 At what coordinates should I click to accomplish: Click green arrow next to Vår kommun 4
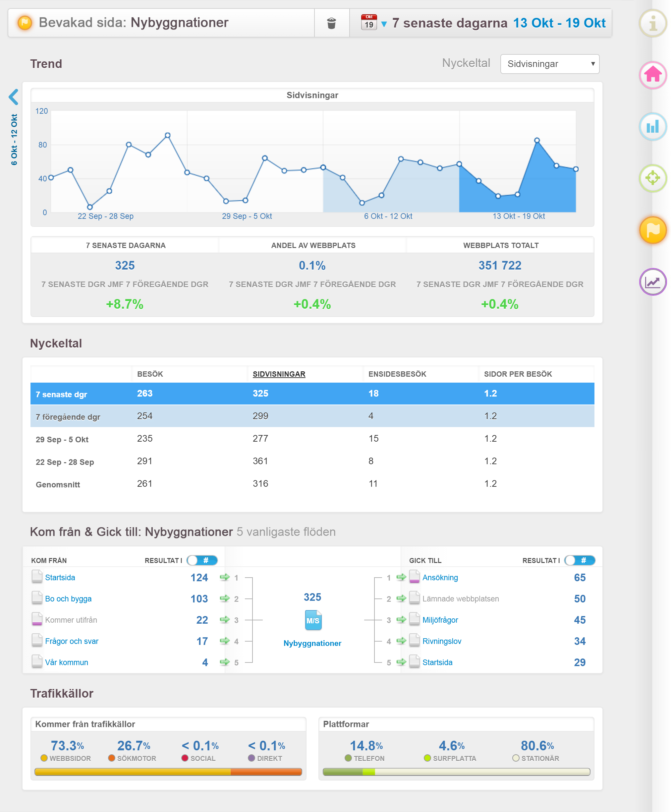click(x=224, y=662)
